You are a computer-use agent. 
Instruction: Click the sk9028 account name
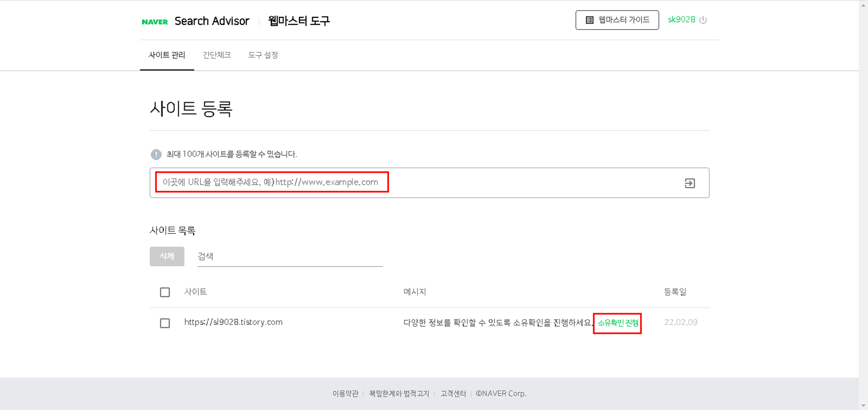[x=681, y=20]
